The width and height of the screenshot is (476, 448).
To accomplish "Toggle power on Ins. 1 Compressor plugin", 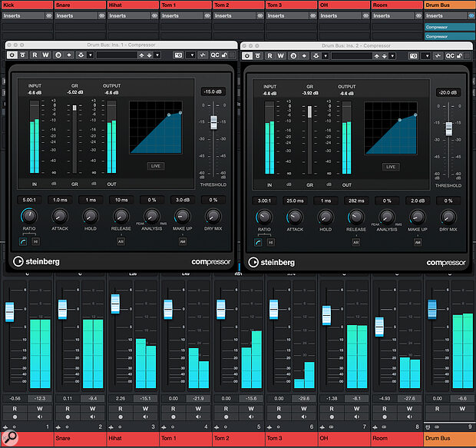I will (12, 55).
